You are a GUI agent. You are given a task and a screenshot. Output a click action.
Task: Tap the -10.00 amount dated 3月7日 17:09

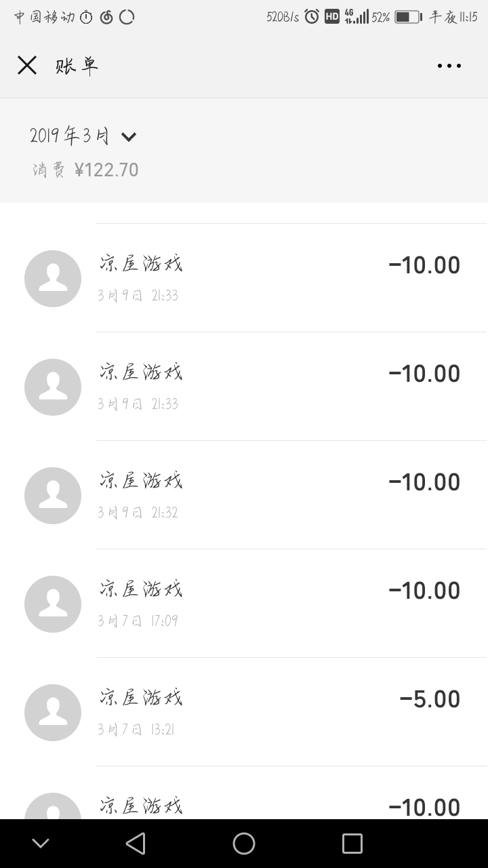[424, 591]
